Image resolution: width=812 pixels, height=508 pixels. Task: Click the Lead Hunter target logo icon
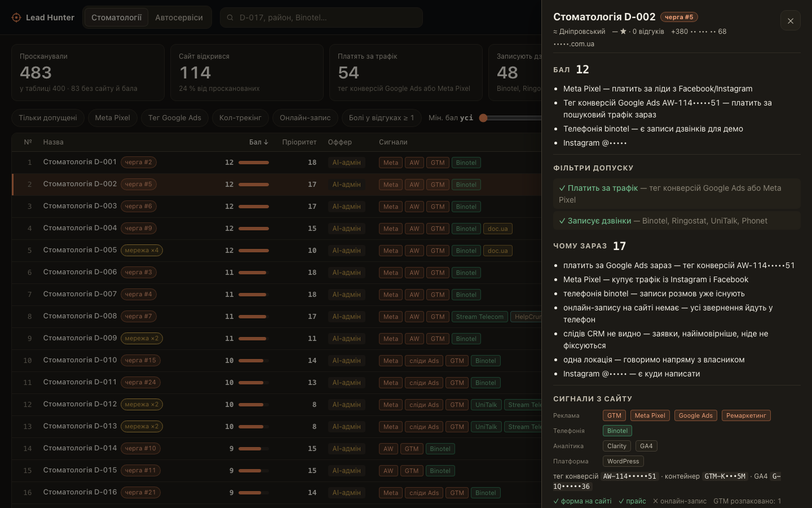pos(16,17)
